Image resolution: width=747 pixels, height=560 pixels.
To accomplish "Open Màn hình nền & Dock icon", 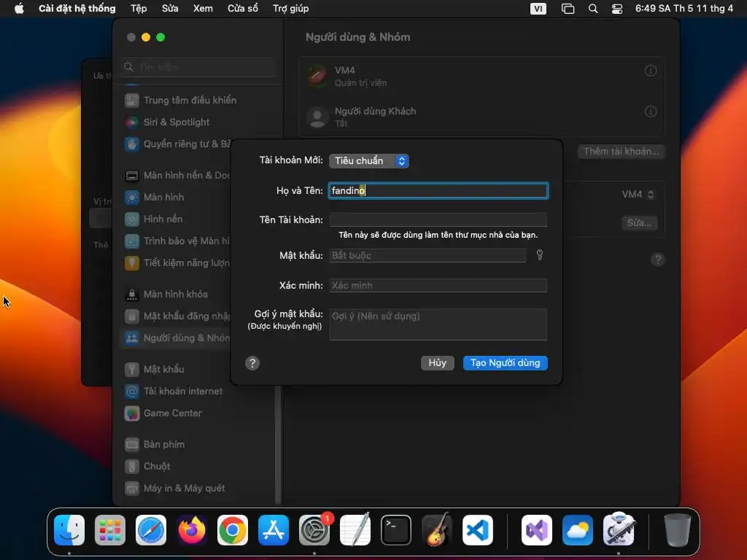I will click(x=132, y=175).
